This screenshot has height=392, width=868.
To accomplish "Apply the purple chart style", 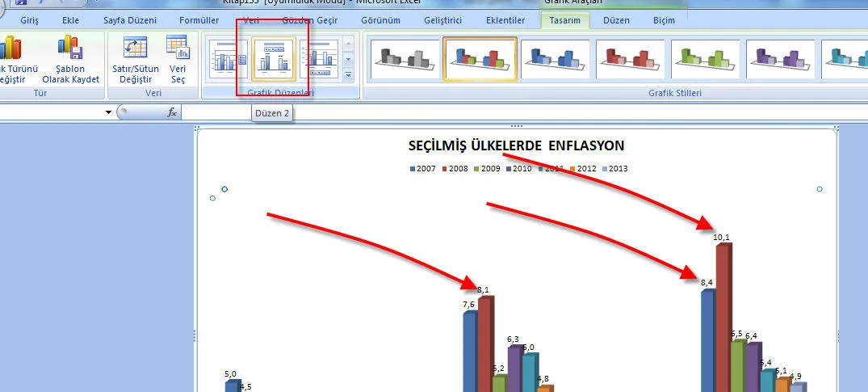I will click(x=779, y=59).
